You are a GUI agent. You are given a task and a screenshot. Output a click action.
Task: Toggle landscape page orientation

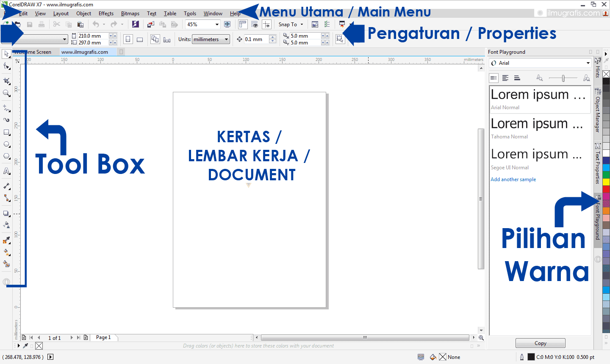click(140, 39)
